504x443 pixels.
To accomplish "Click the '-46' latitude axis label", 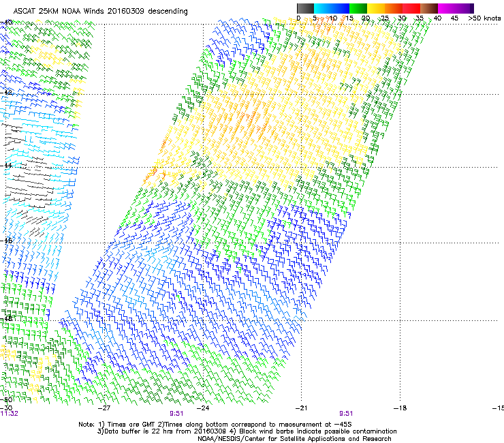I will point(6,241).
